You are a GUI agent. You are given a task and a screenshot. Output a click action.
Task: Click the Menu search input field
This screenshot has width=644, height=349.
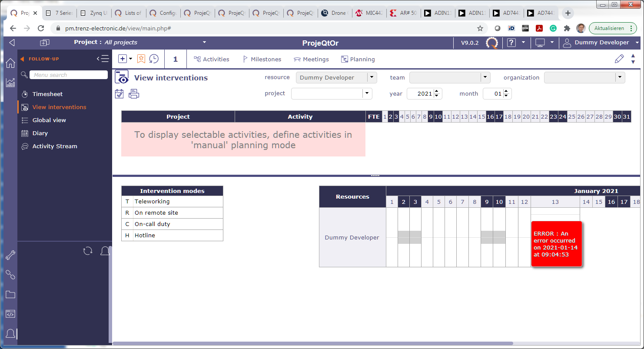coord(69,75)
